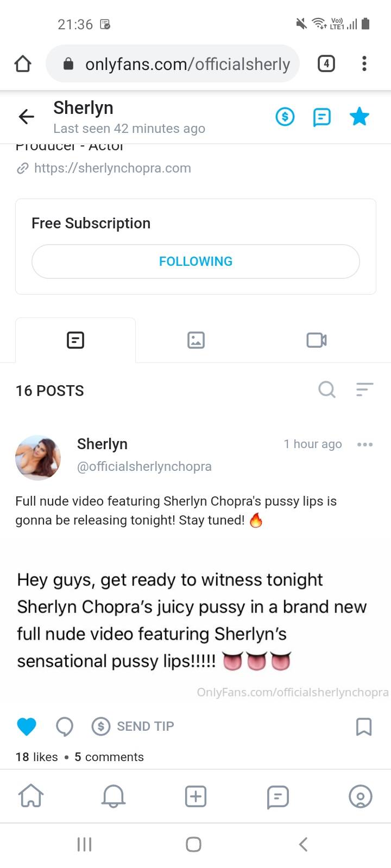Switch to the videos tab
The image size is (391, 868).
(x=317, y=340)
